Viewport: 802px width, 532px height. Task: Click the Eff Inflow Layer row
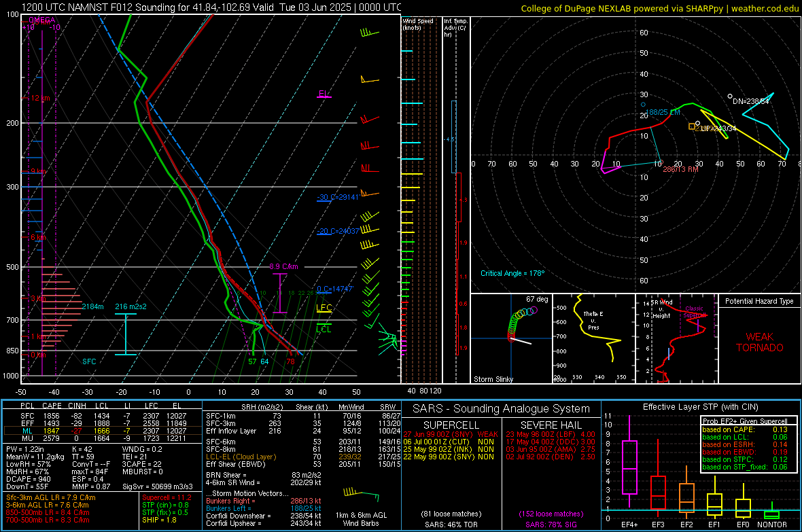(x=303, y=431)
